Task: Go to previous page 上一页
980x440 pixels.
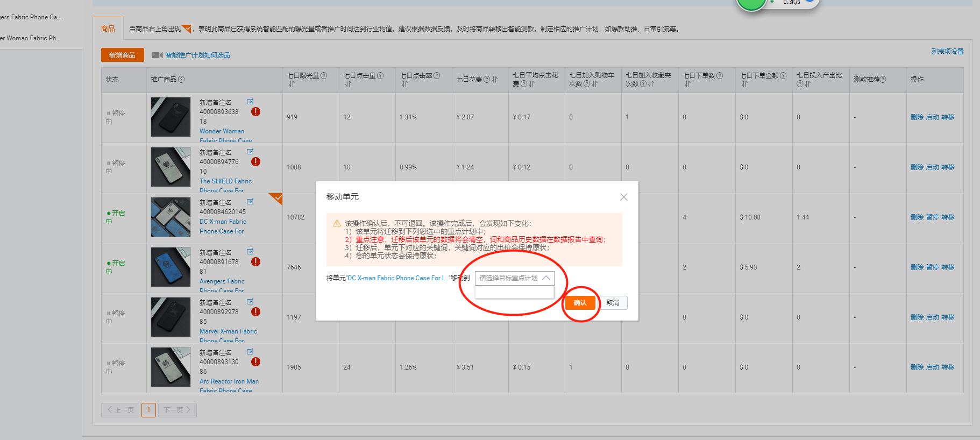Action: click(120, 410)
